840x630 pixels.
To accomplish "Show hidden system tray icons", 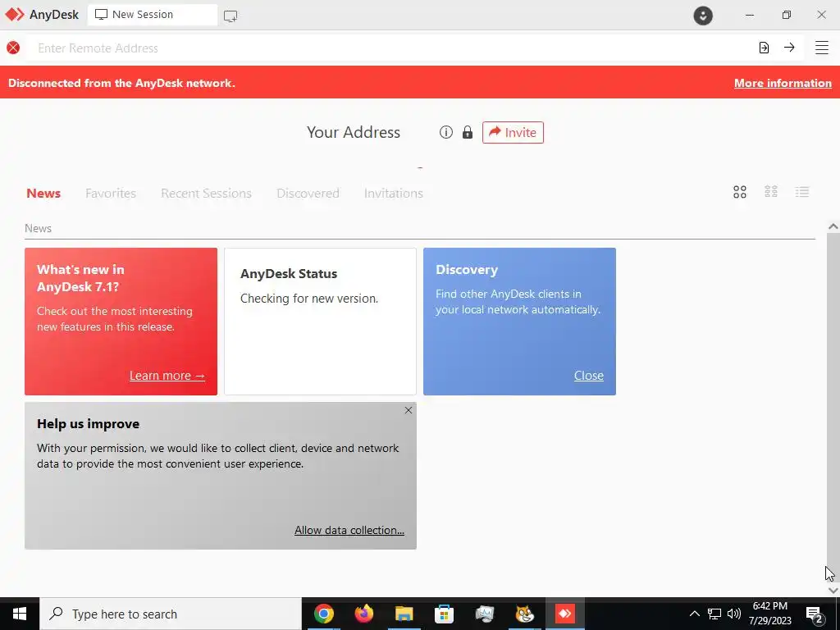I will (694, 614).
